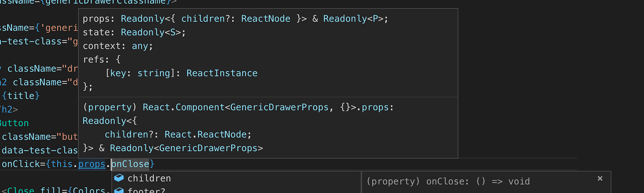Click the this keyword in onClick expression
Viewport: 644px width, 193px height.
pos(62,164)
